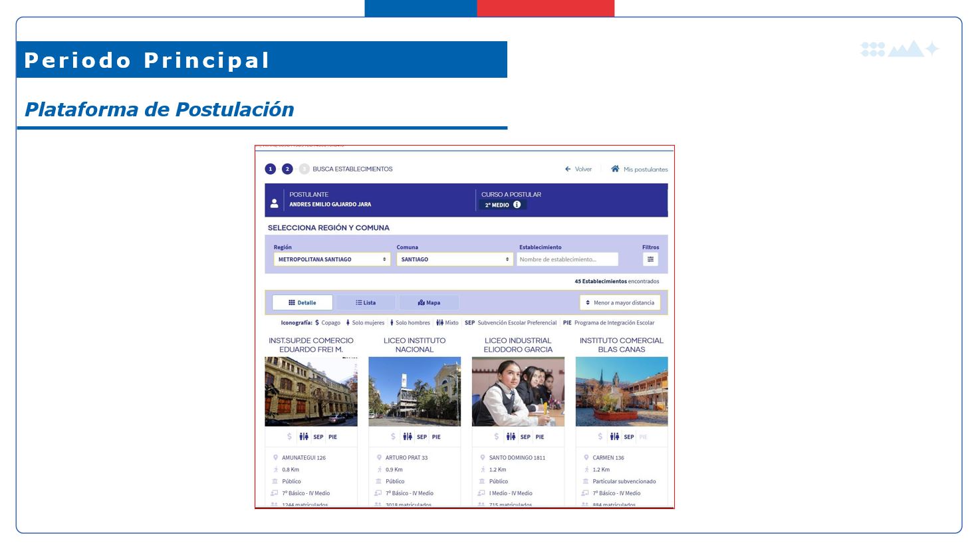The width and height of the screenshot is (980, 551).
Task: Click the home icon for Mis postulantes
Action: coord(615,169)
